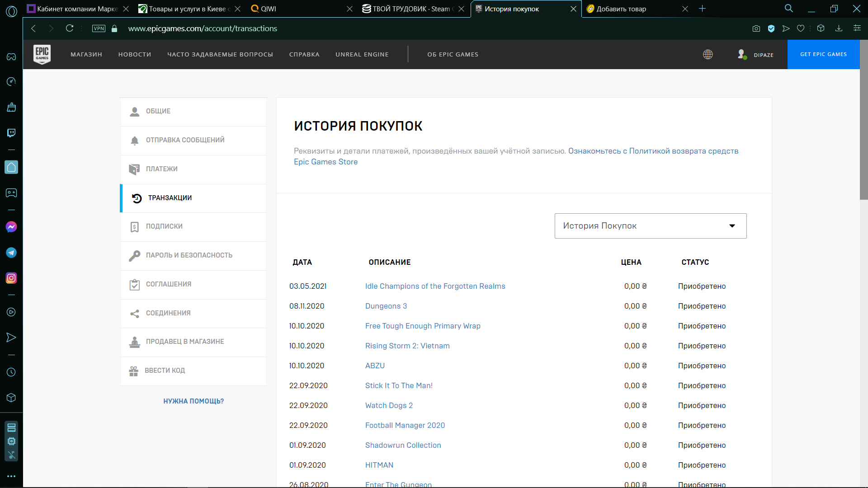Go back with browser back arrow
Image resolution: width=868 pixels, height=488 pixels.
tap(33, 28)
